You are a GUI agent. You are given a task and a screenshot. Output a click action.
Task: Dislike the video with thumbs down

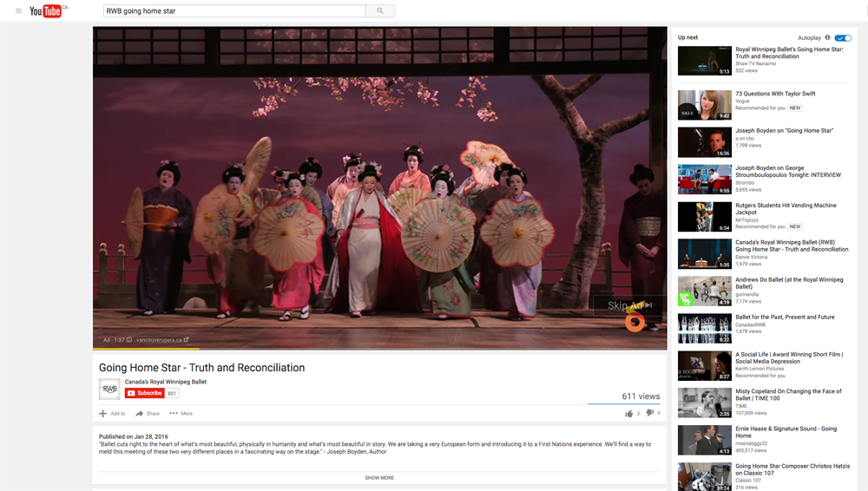[x=650, y=413]
